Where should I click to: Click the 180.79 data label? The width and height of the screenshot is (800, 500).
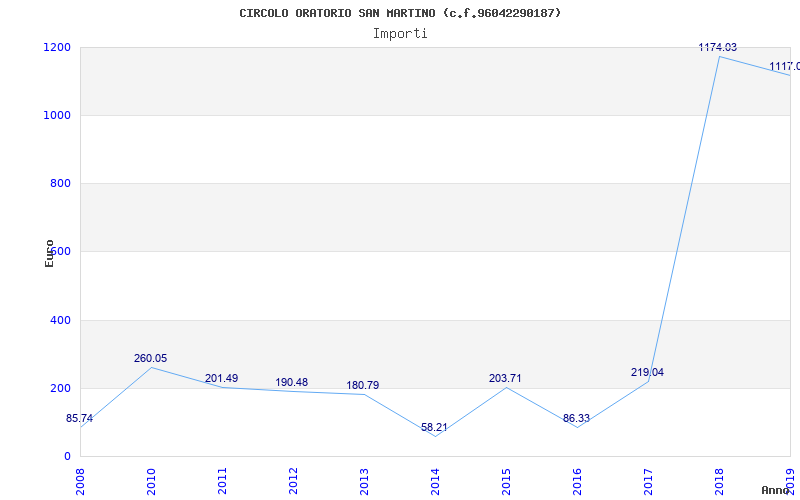363,386
